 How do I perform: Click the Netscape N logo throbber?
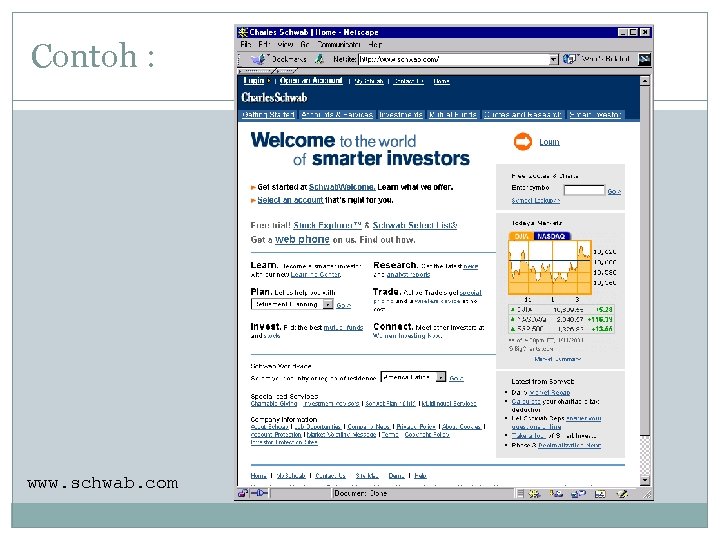645,59
